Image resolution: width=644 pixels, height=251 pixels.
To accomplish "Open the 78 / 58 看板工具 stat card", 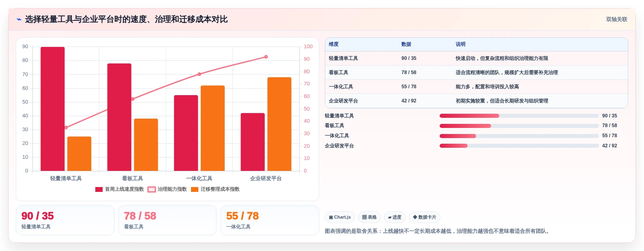I will (167, 220).
